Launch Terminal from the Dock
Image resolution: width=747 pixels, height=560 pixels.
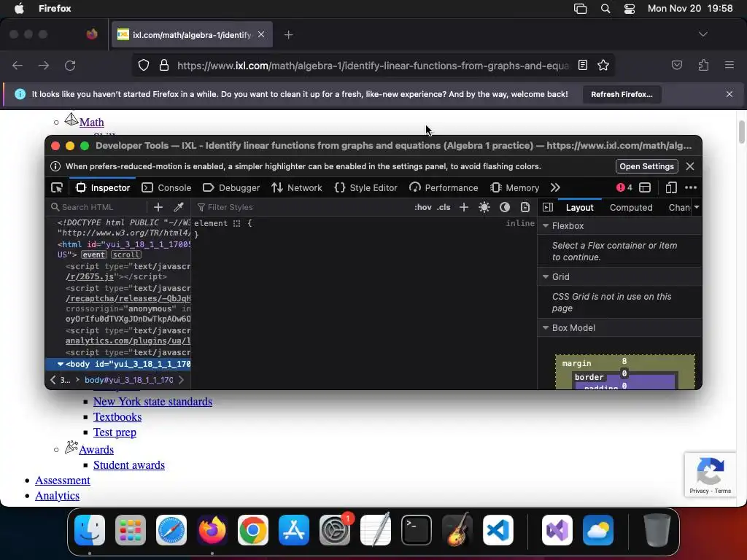417,530
